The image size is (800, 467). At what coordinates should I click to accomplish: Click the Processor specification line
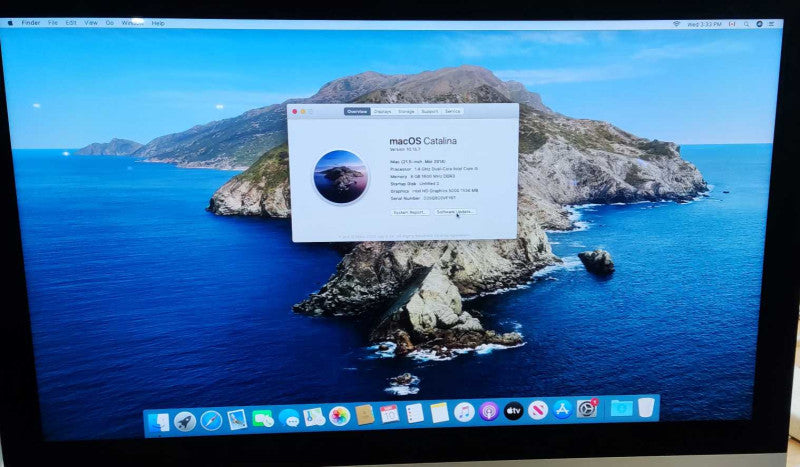[434, 169]
